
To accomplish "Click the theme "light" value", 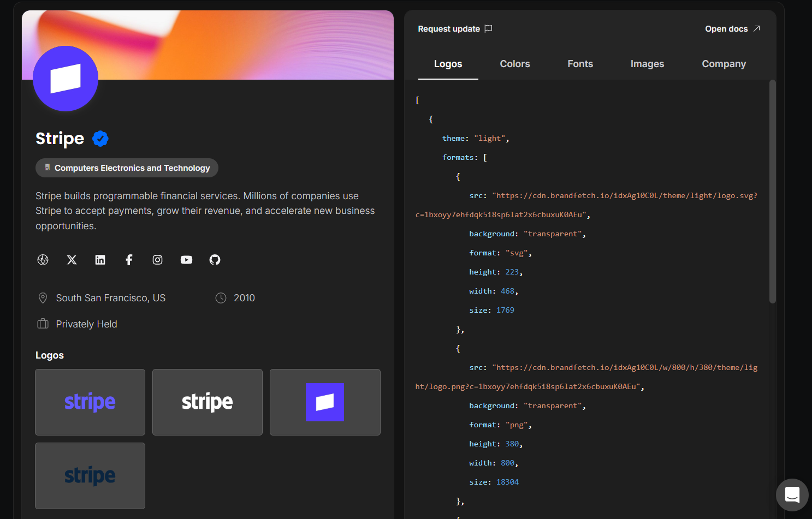I will (489, 138).
